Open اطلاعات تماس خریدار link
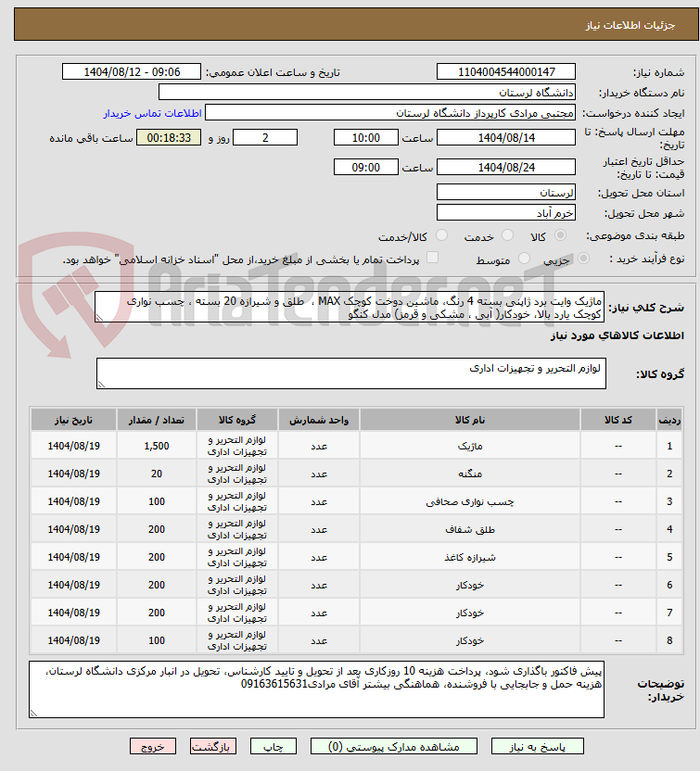Image resolution: width=700 pixels, height=771 pixels. pos(152,113)
